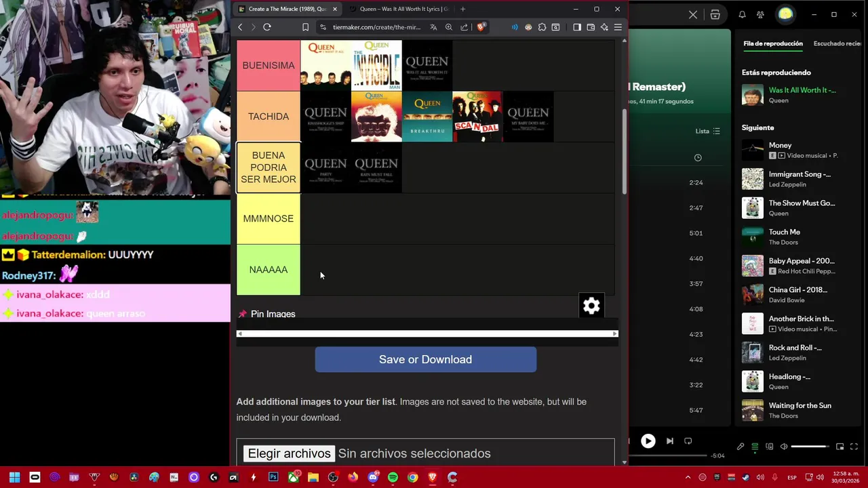
Task: Show hidden system tray icons
Action: pyautogui.click(x=688, y=477)
